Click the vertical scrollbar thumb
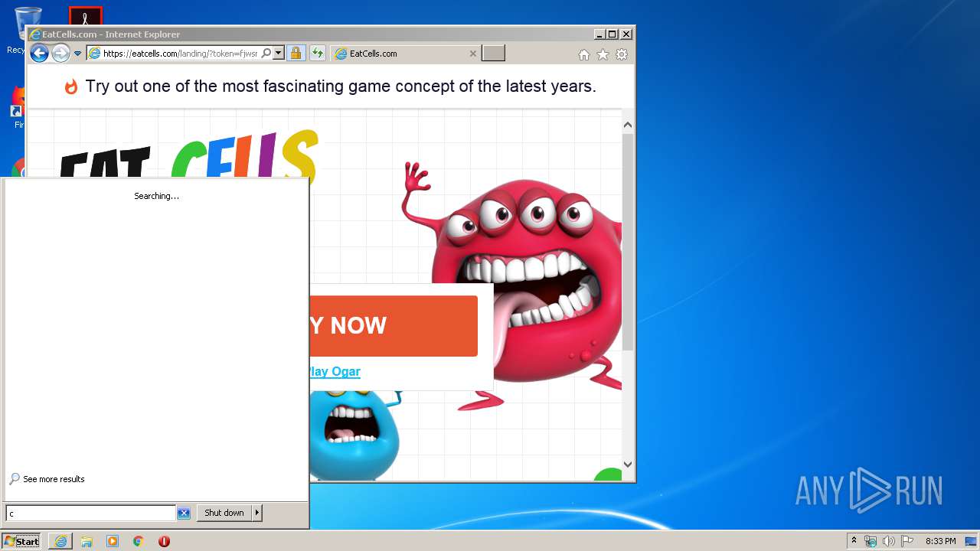 tap(628, 242)
